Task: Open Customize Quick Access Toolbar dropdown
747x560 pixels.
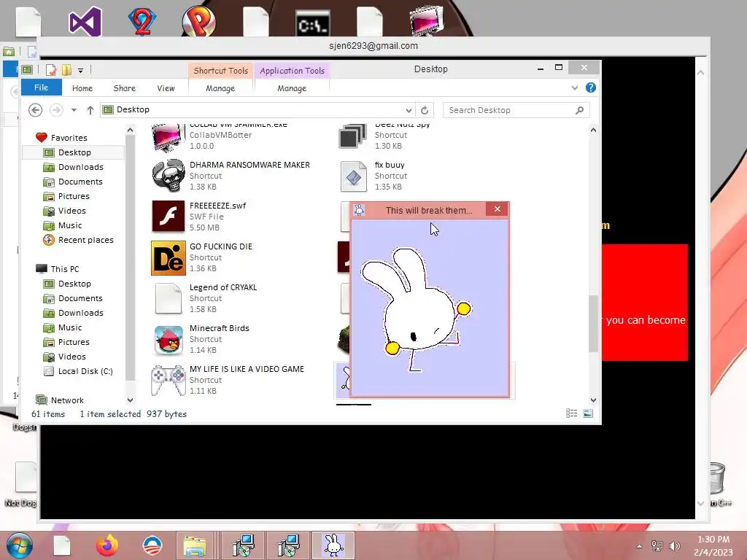Action: 80,71
